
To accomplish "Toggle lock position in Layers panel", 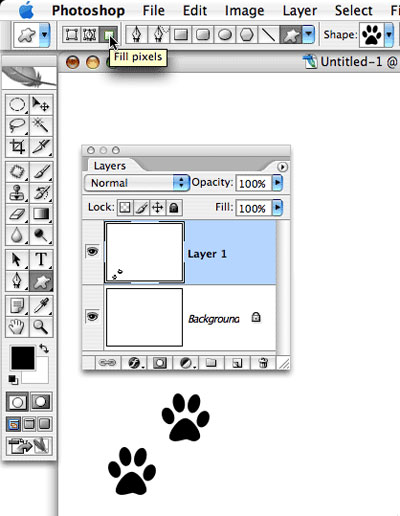I will tap(158, 208).
